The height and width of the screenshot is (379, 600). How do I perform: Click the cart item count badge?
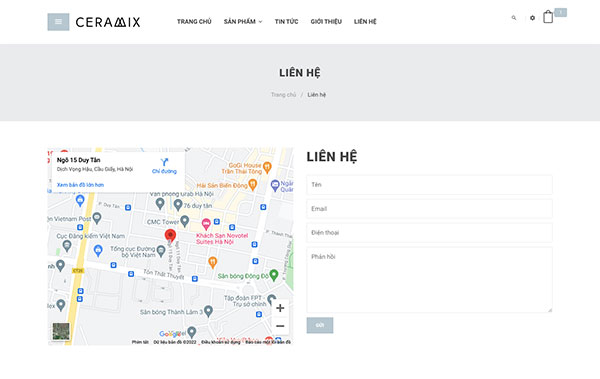(561, 12)
